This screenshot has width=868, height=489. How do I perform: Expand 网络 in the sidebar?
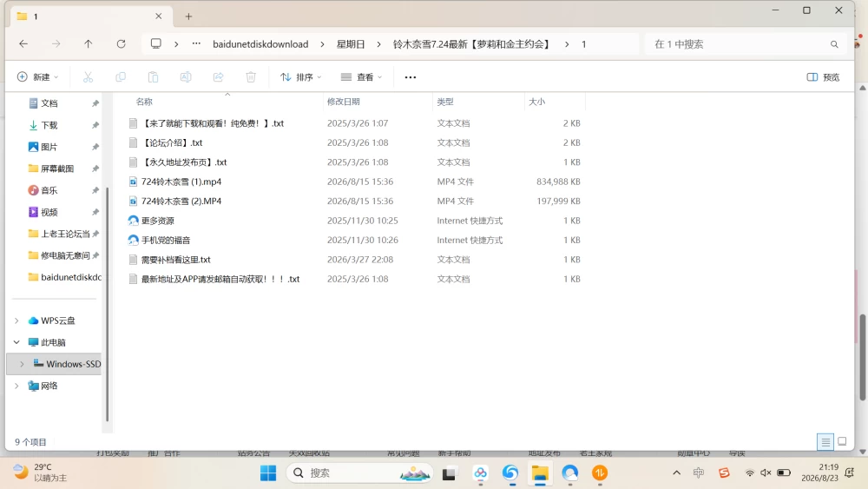point(16,386)
